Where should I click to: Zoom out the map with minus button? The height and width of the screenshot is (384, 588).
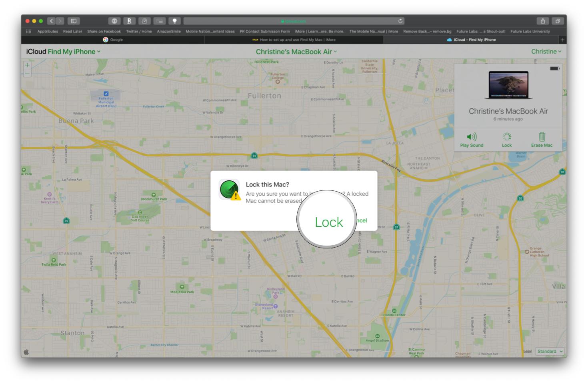[x=27, y=73]
